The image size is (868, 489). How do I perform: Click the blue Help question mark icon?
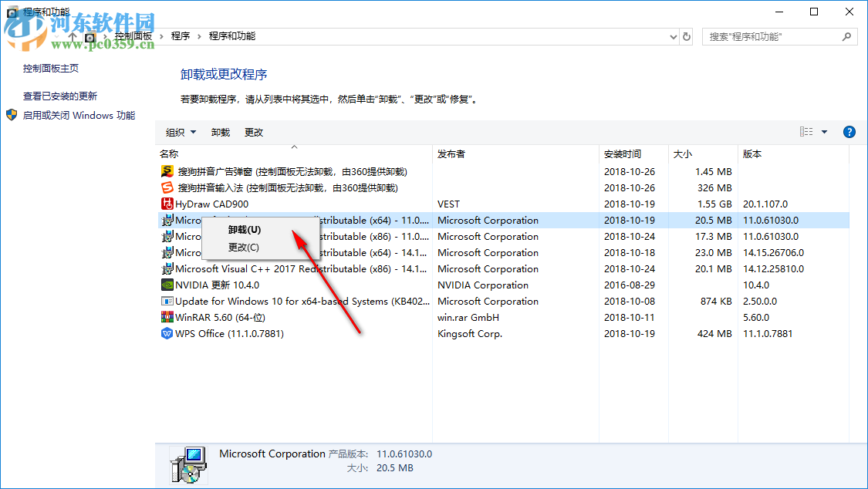coord(849,131)
